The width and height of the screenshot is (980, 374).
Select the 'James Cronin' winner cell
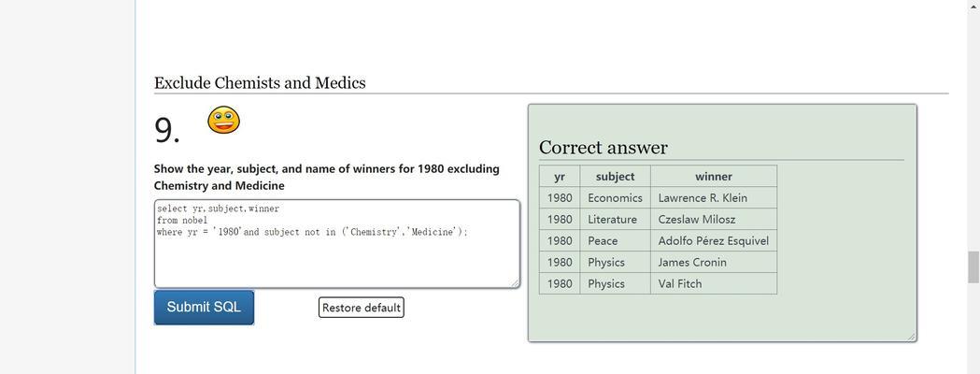[714, 262]
